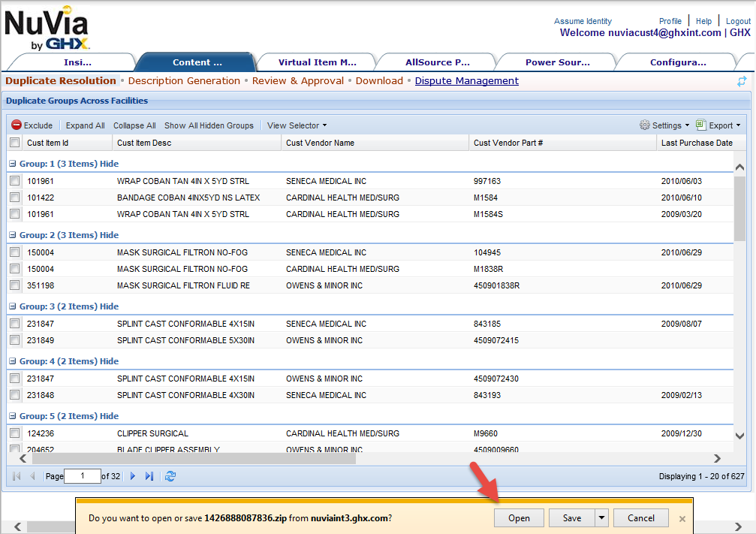Go to first page of results
Viewport: 756px width, 534px height.
[x=17, y=476]
